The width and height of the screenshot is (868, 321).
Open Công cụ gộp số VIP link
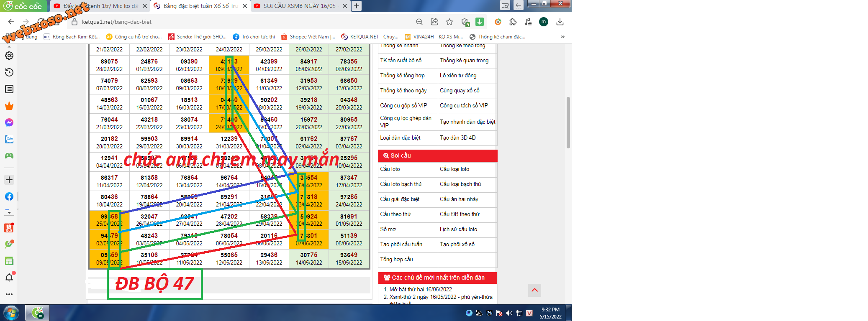(403, 105)
